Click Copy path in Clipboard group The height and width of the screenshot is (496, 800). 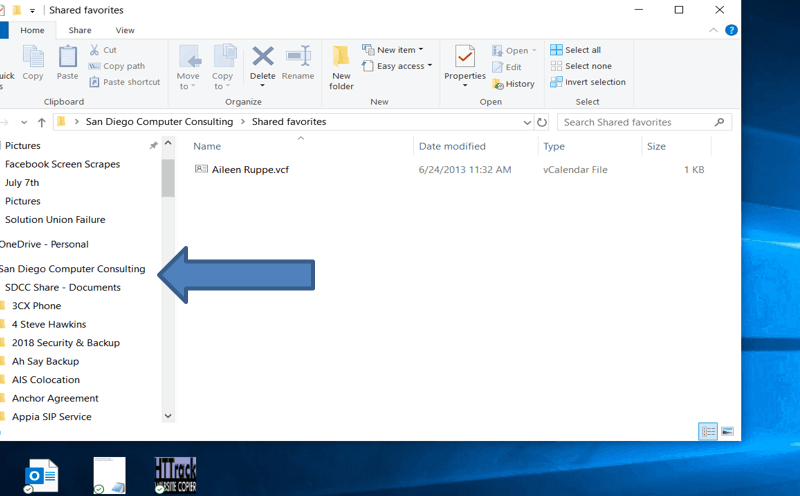tap(116, 66)
